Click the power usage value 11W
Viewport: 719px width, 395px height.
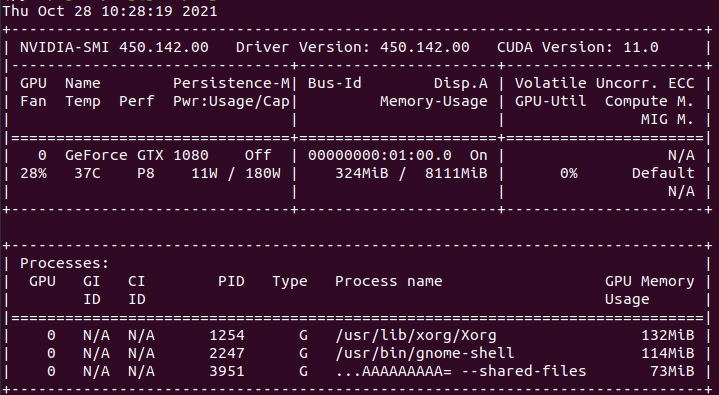204,173
